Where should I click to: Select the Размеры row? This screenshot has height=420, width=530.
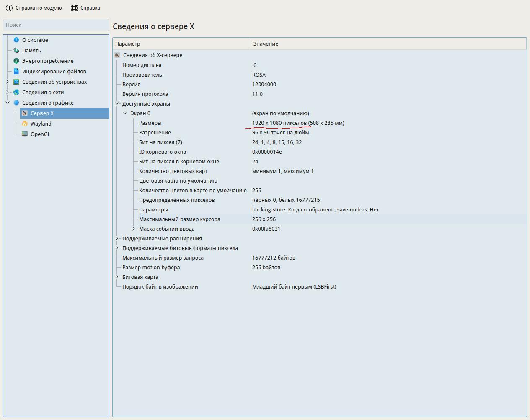[x=320, y=123]
